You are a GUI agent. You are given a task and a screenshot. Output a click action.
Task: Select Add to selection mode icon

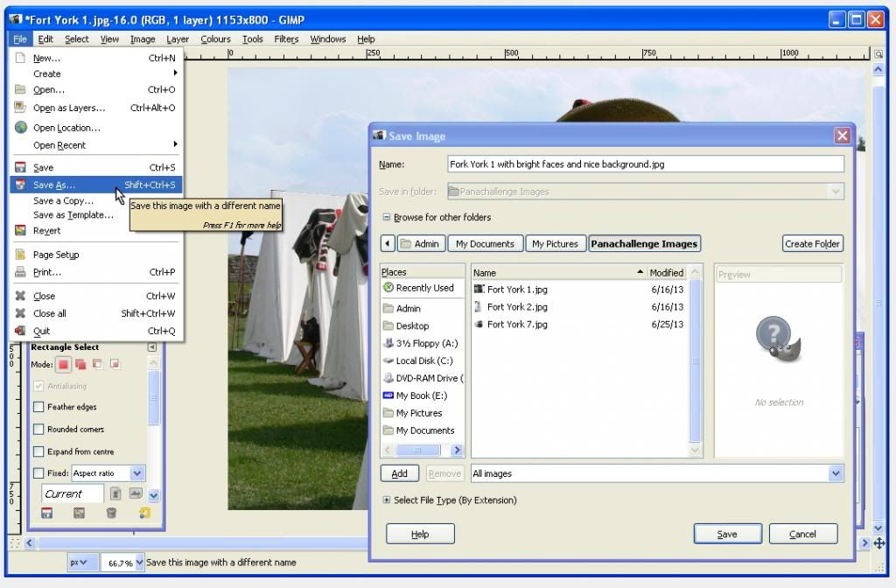pyautogui.click(x=80, y=364)
